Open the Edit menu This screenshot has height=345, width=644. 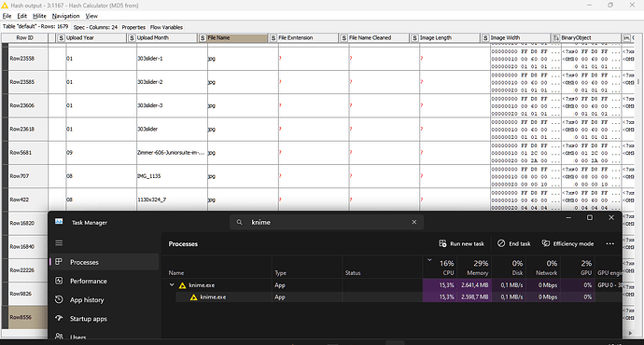[21, 16]
